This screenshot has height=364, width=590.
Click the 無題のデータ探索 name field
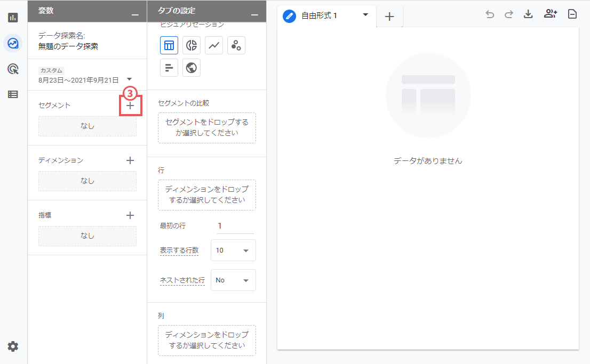[x=68, y=46]
